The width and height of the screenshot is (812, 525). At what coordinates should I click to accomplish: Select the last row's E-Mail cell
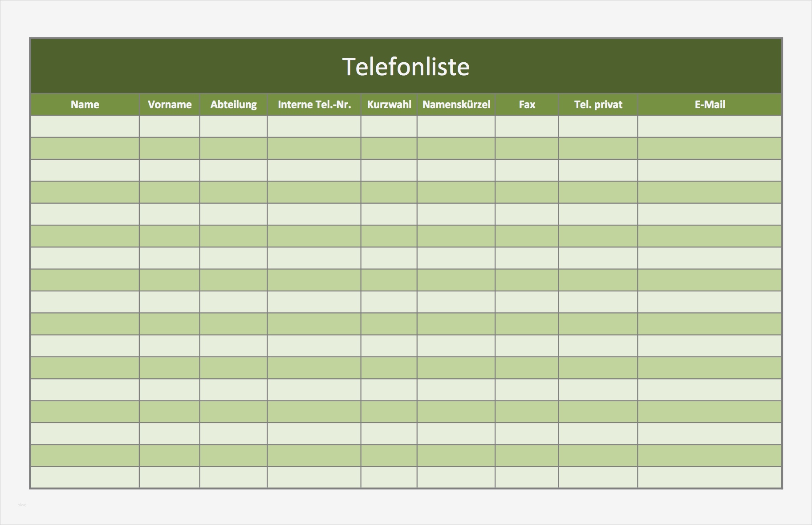pyautogui.click(x=710, y=477)
